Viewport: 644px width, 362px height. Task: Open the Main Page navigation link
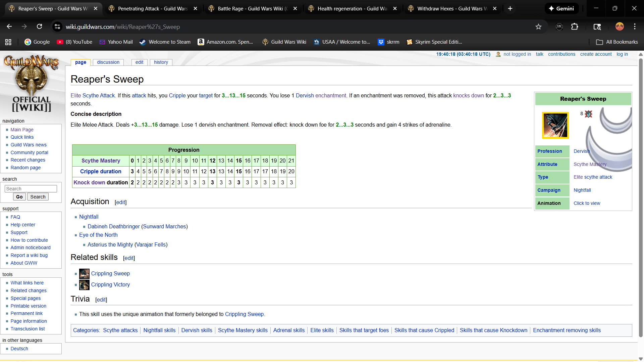tap(22, 130)
